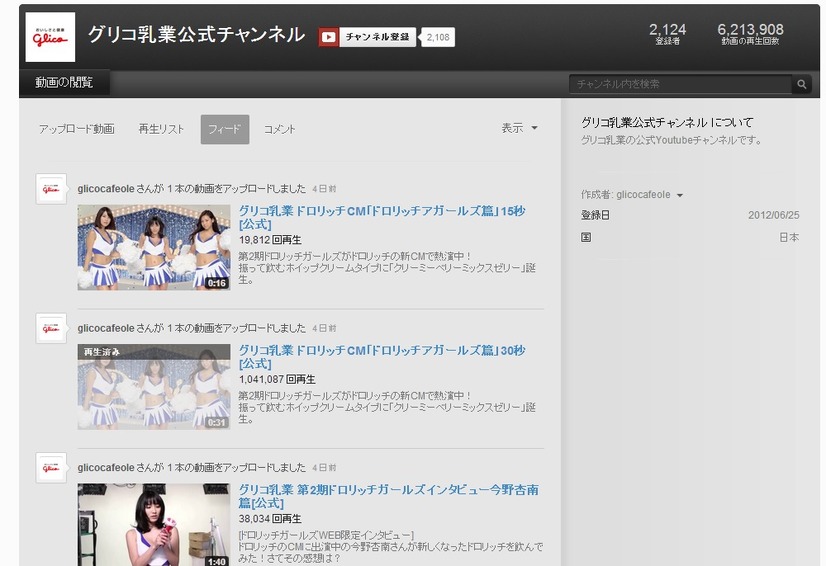The image size is (826, 566).
Task: Click the Glico channel logo in header
Action: click(x=50, y=37)
